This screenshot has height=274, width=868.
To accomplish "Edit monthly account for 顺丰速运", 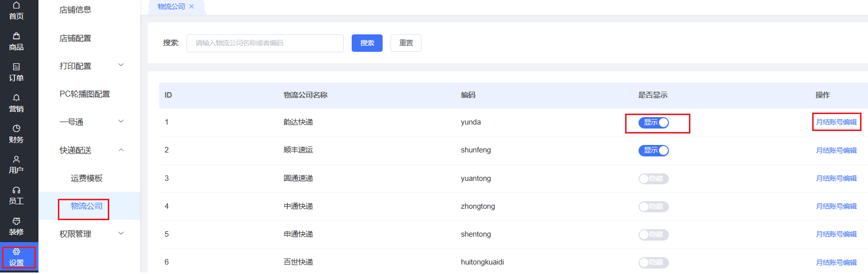I will tap(837, 150).
